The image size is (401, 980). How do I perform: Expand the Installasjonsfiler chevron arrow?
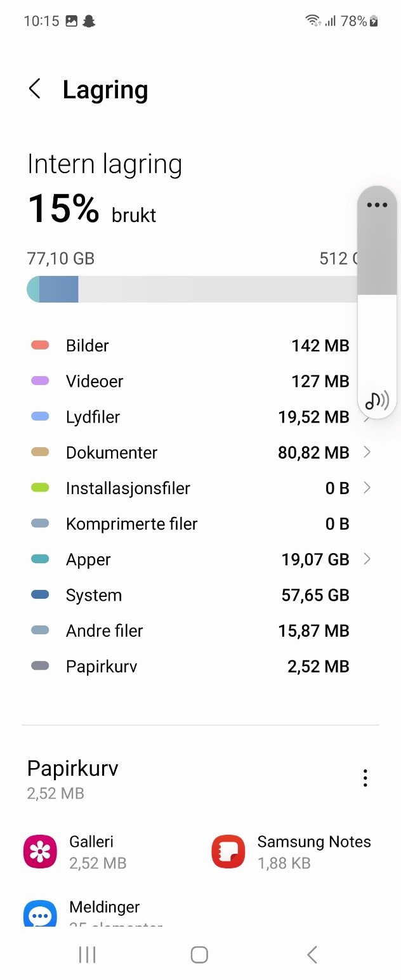pyautogui.click(x=367, y=488)
